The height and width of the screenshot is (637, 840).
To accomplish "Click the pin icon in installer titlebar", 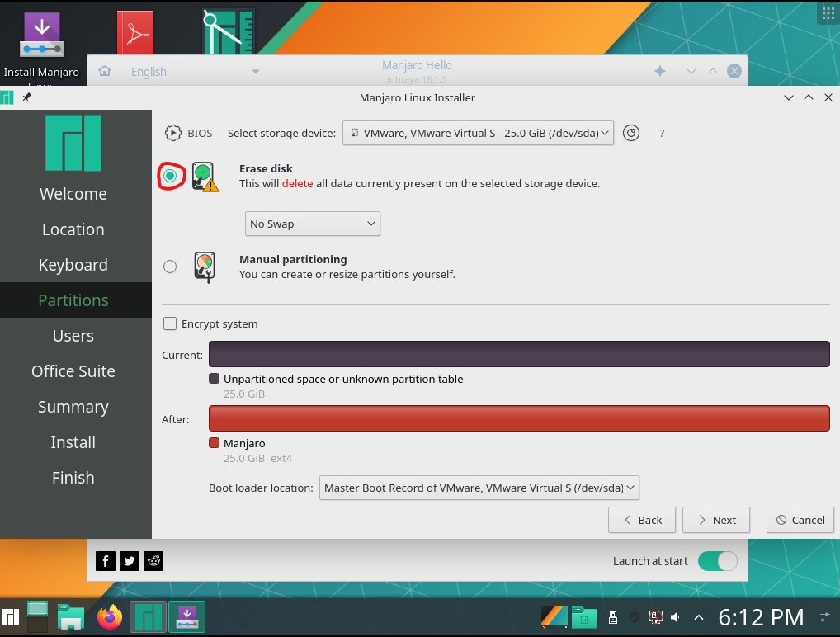I will (26, 97).
